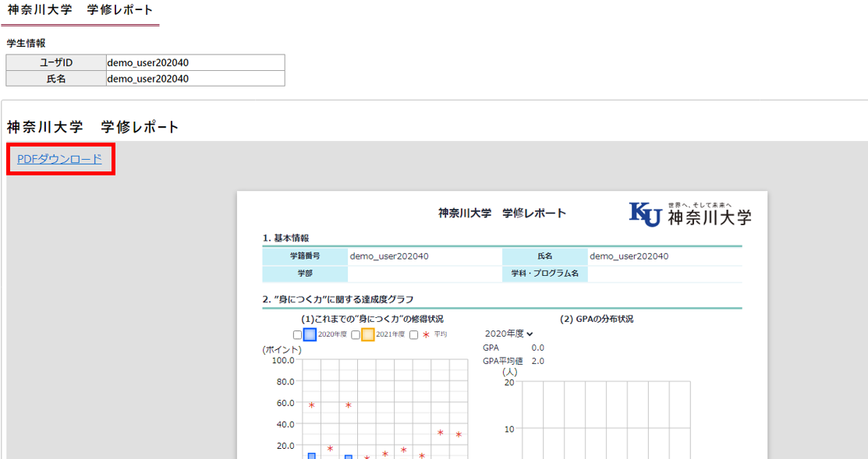Click the GPA value 0.0
868x459 pixels.
click(x=537, y=348)
